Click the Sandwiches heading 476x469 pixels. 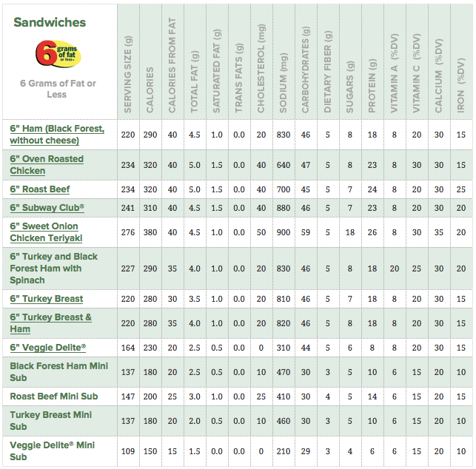point(50,22)
